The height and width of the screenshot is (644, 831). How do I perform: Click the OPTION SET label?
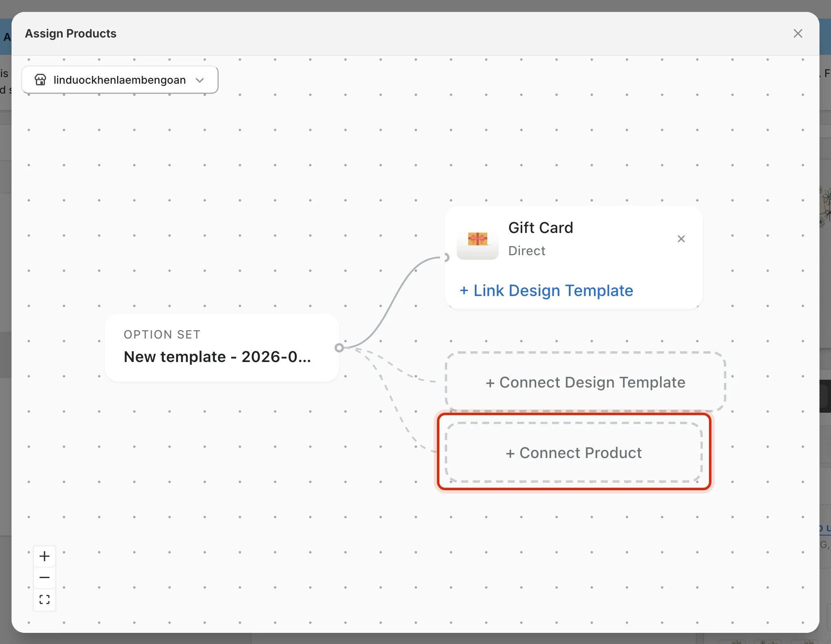click(x=162, y=334)
